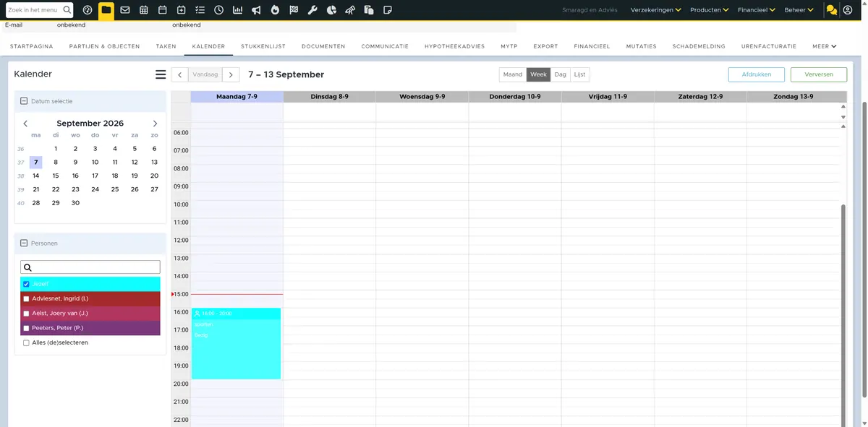This screenshot has width=868, height=427.
Task: Open the envelope mail icon
Action: tap(125, 10)
